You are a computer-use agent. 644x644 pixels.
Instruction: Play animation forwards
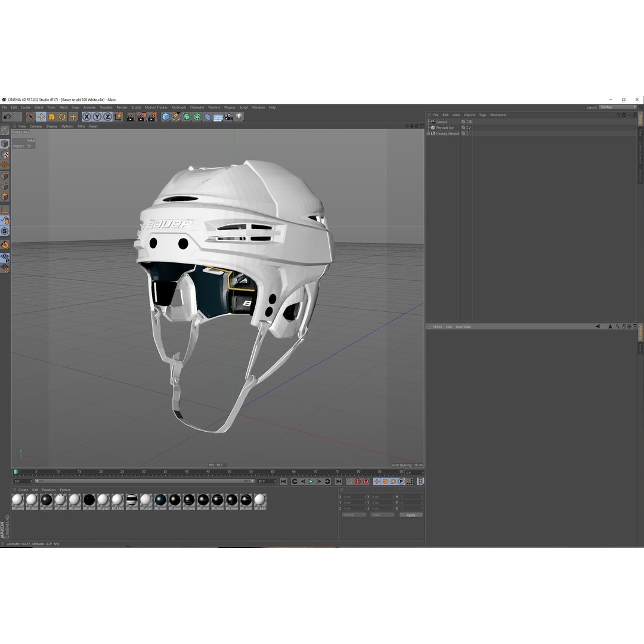point(311,481)
